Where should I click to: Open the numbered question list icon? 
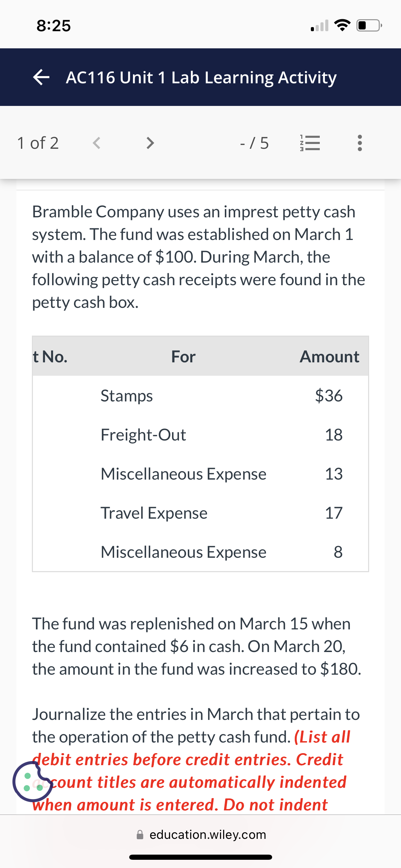tap(310, 143)
